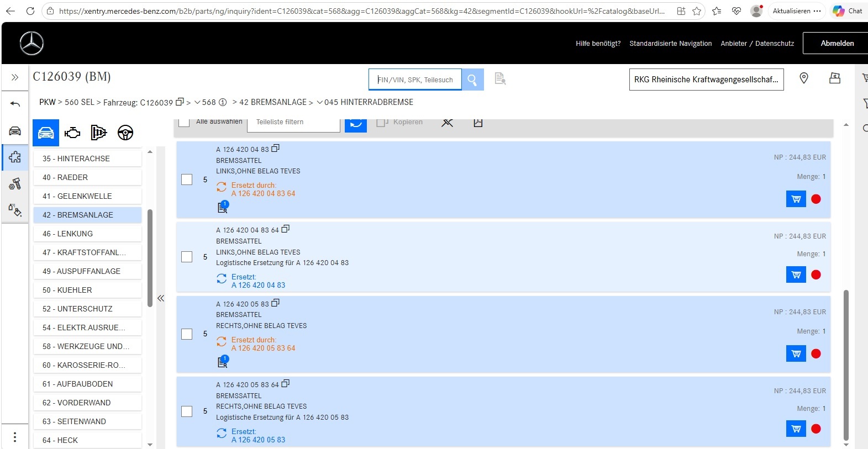Viewport: 868px width, 449px height.
Task: Select the puzzle piece parts icon
Action: (15, 157)
